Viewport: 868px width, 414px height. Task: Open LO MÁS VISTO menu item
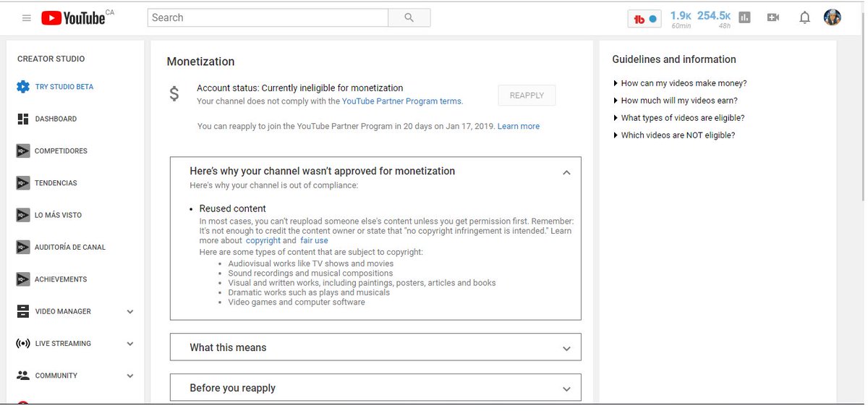point(59,215)
